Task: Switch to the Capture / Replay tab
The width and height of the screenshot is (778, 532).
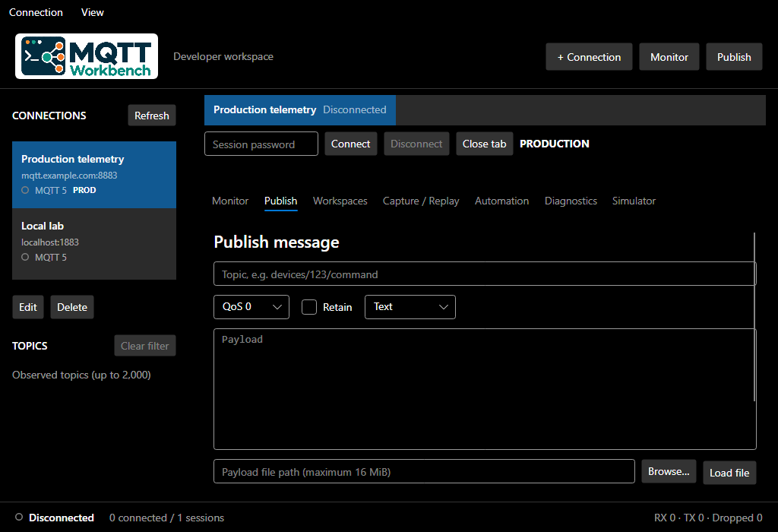Action: (421, 201)
